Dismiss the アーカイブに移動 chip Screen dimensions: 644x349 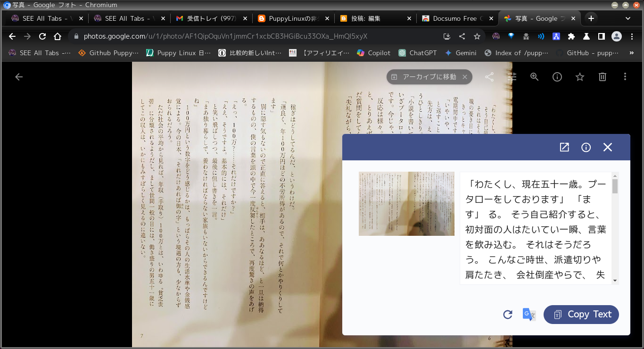[x=464, y=77]
